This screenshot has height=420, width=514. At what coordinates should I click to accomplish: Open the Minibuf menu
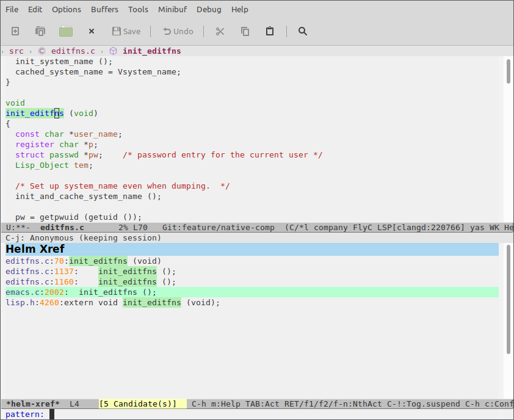tap(172, 10)
